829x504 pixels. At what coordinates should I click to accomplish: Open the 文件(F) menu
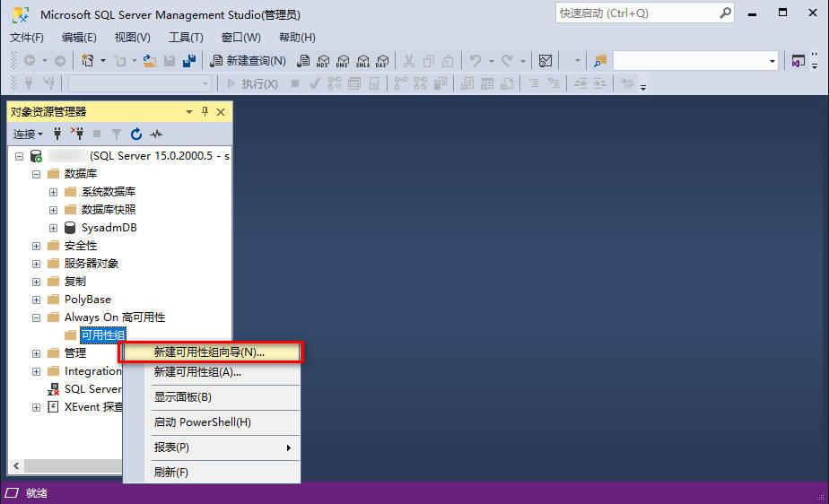coord(26,37)
